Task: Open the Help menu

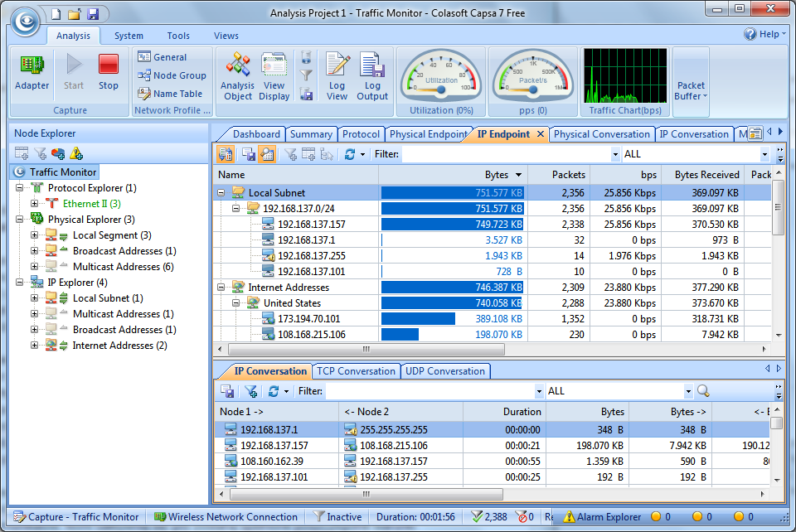Action: (764, 34)
